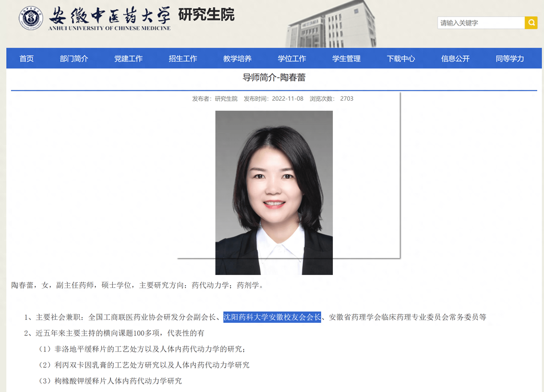Select the 党建工作 navigation item
The image size is (544, 392).
(128, 58)
